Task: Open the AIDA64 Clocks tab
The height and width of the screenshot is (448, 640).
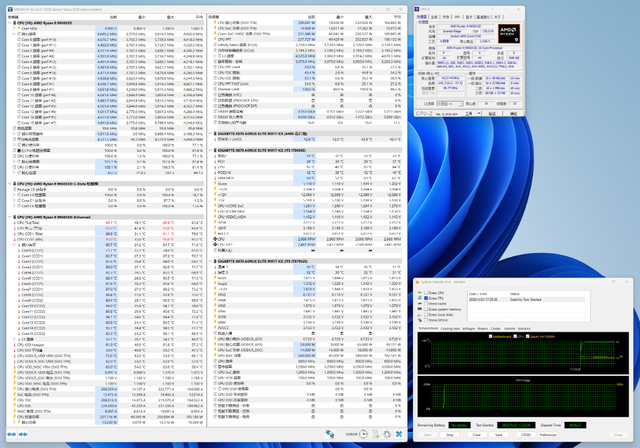Action: coord(496,328)
